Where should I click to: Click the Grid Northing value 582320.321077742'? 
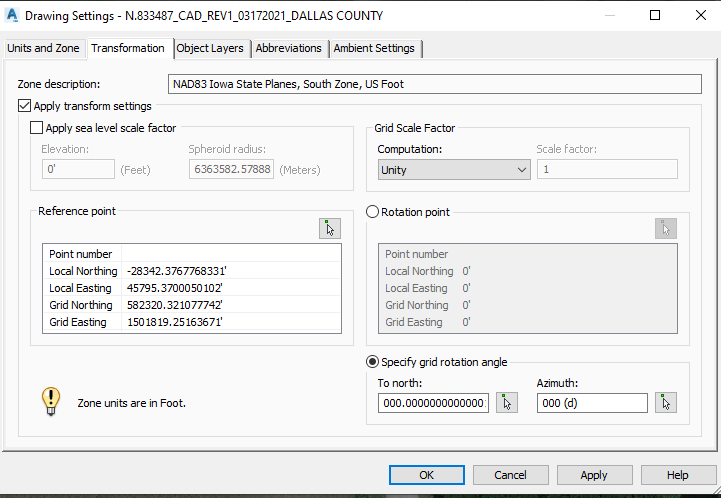175,305
